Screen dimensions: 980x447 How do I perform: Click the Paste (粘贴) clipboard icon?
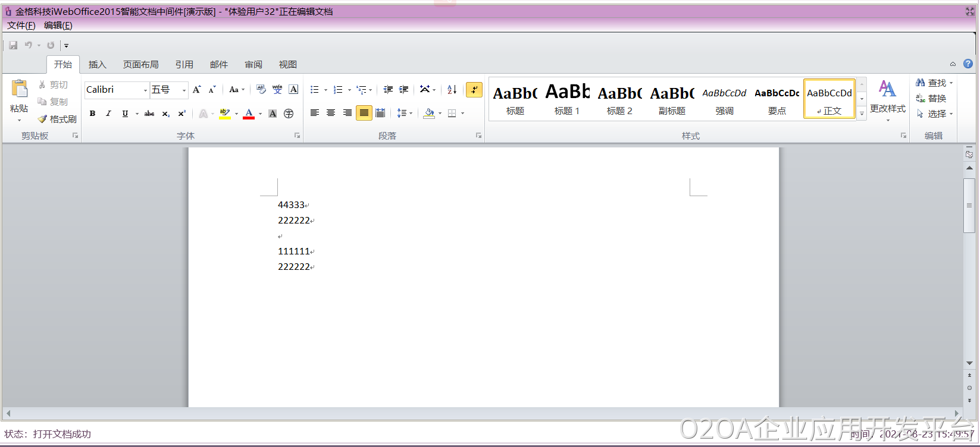point(19,89)
